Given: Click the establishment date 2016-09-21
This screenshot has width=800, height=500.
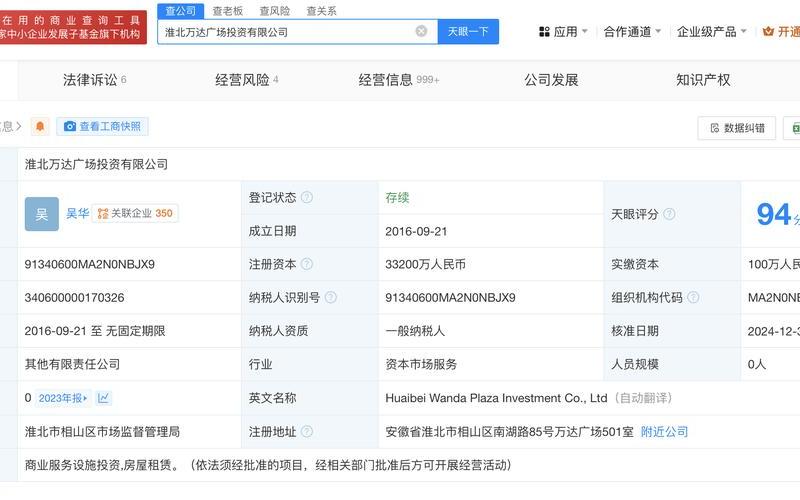Looking at the screenshot, I should pos(416,231).
